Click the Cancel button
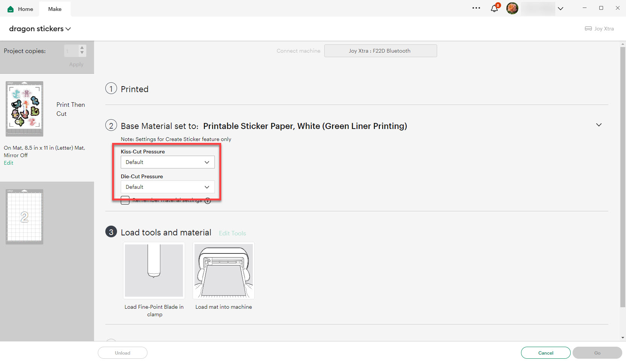 pos(545,353)
